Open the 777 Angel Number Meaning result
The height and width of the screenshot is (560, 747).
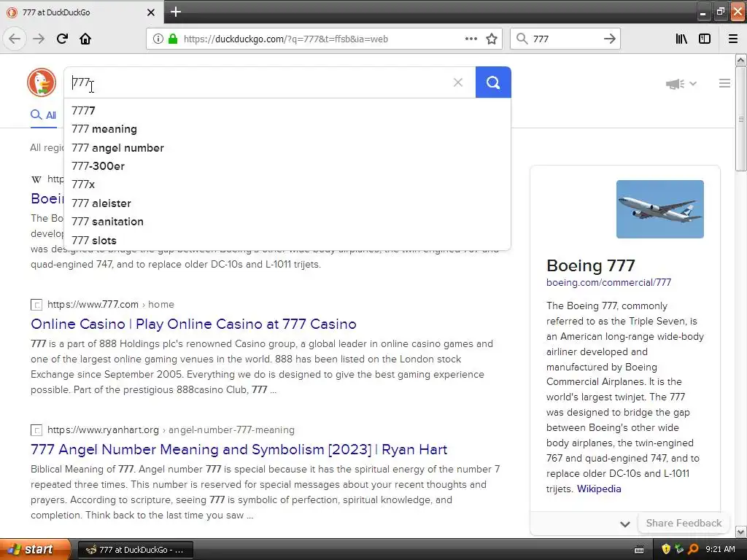pyautogui.click(x=239, y=449)
